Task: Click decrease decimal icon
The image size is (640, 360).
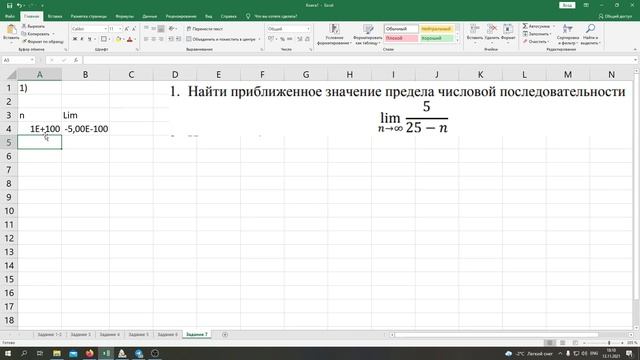Action: (x=307, y=39)
